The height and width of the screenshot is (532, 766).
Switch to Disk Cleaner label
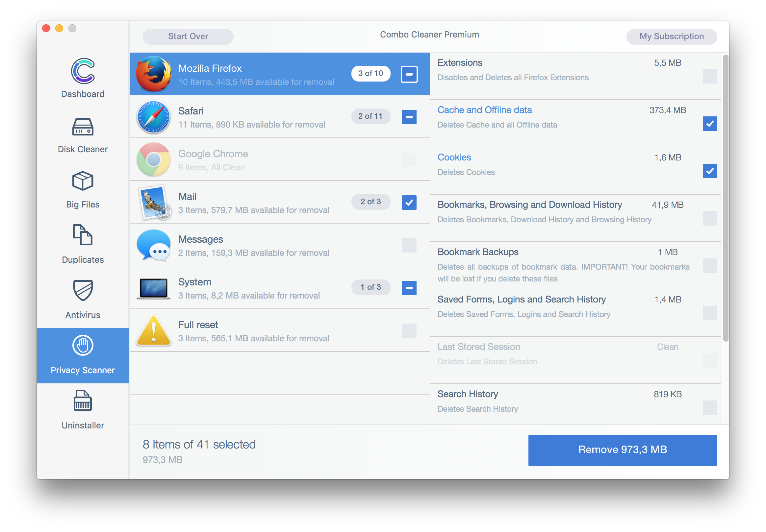click(x=83, y=149)
